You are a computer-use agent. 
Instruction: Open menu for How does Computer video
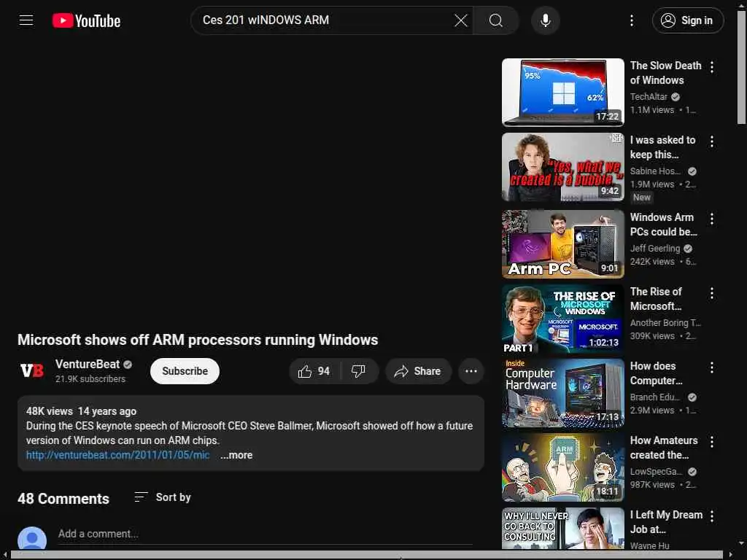[712, 367]
